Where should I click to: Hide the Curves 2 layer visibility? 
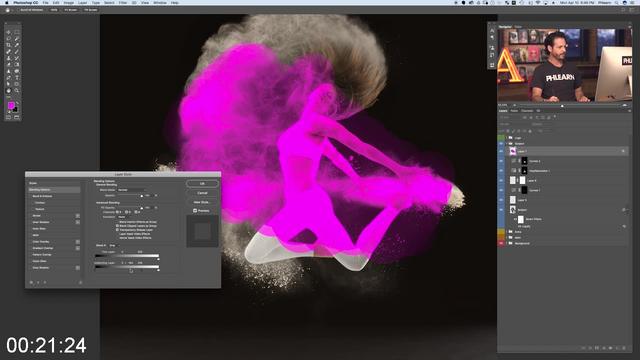point(501,161)
